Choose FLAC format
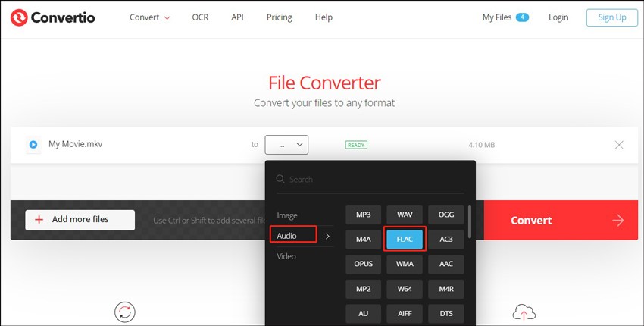The width and height of the screenshot is (644, 326). [x=405, y=239]
